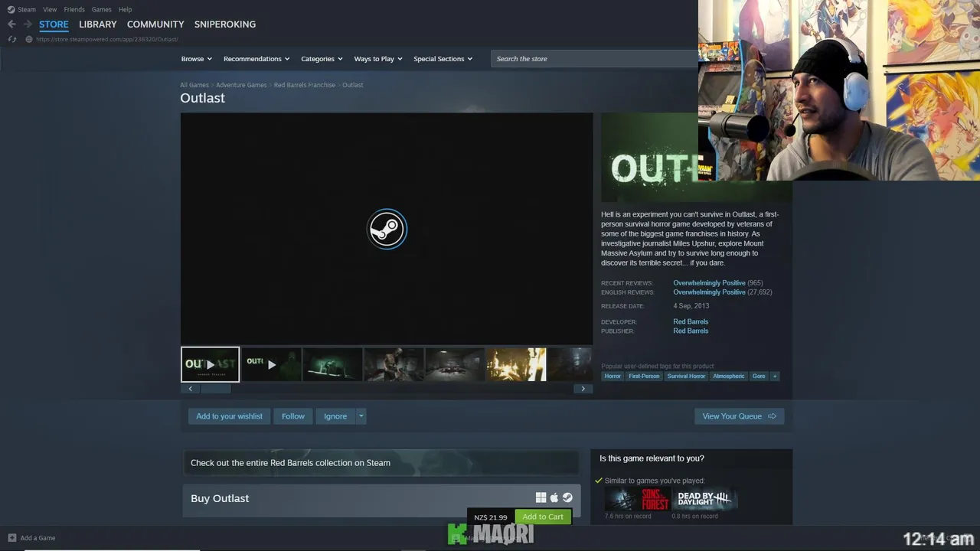Click the green Add to Cart button
Image resolution: width=980 pixels, height=551 pixels.
pos(543,517)
